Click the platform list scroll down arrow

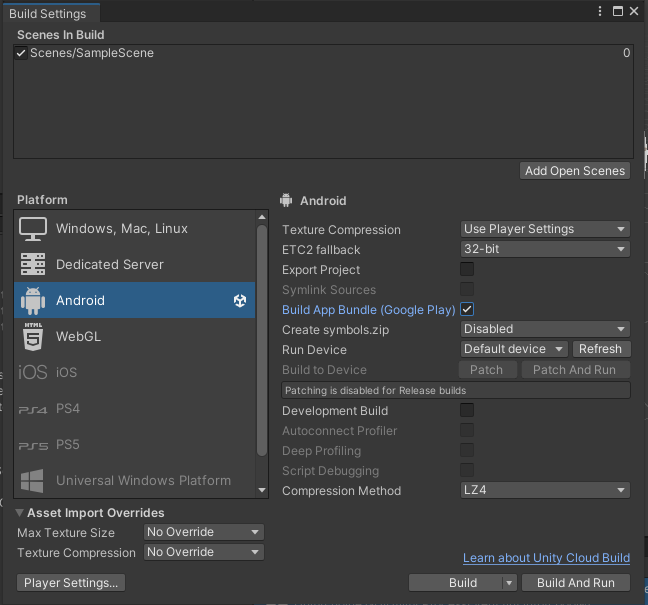click(262, 490)
